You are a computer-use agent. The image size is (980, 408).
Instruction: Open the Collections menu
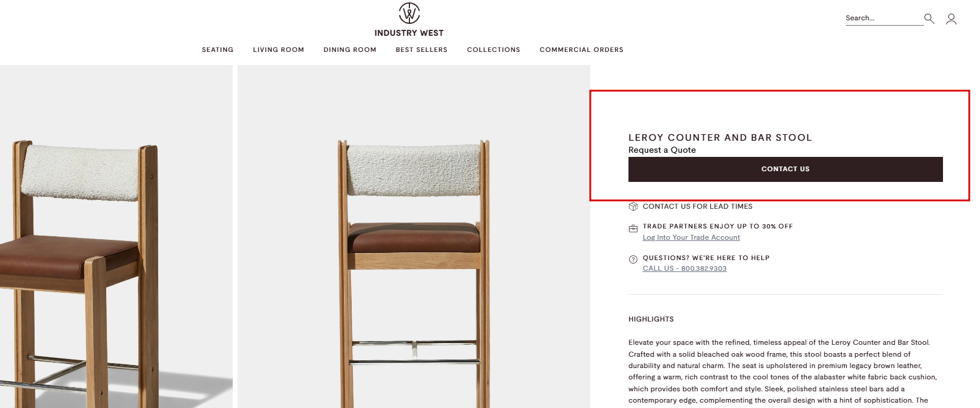(x=494, y=50)
